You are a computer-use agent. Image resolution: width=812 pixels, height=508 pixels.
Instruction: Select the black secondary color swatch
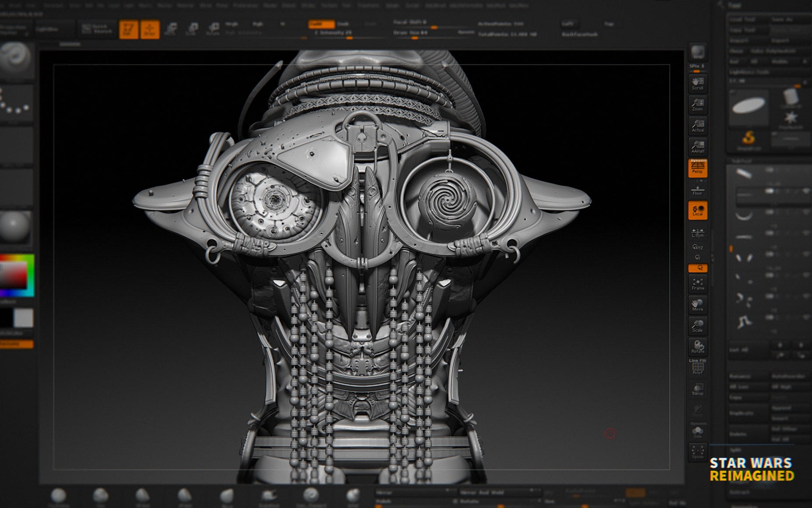tap(6, 318)
